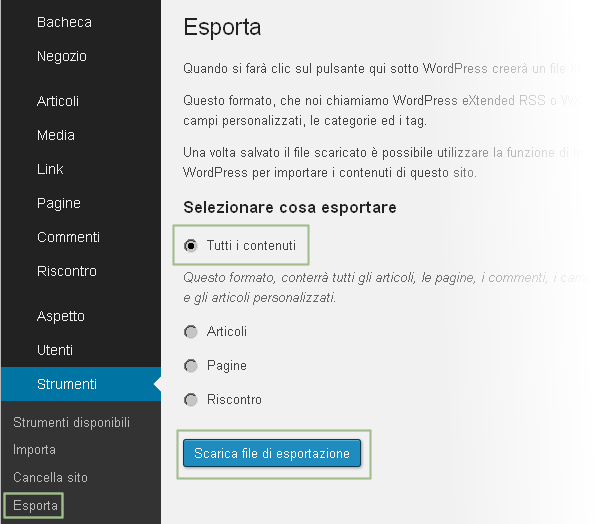Click the highlighted Strumenti menu item
Screen dimensions: 600x524
[67, 384]
